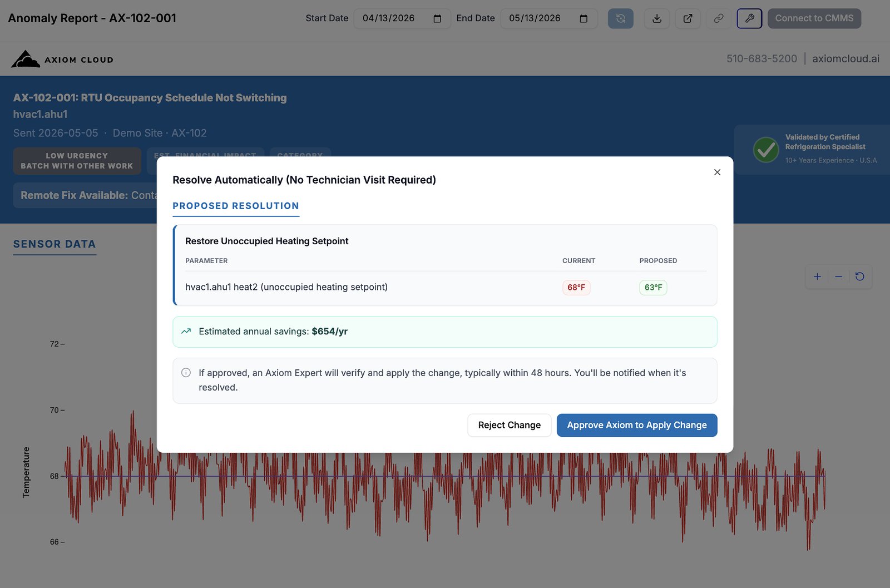
Task: Click the refresh data icon button
Action: pos(621,18)
